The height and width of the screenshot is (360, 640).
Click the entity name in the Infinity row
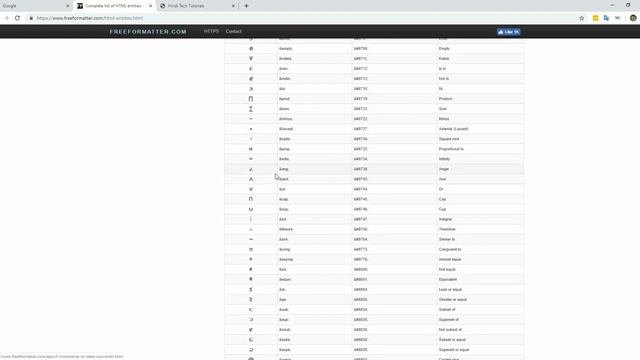coord(284,159)
